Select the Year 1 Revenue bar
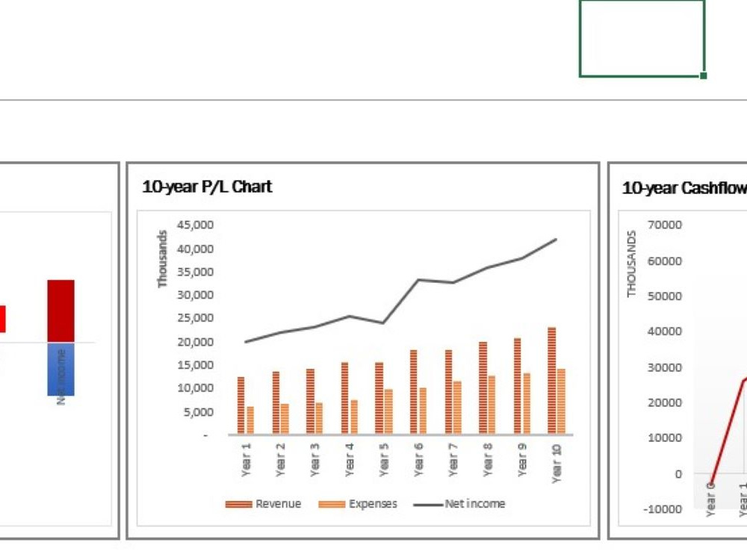 (x=241, y=405)
